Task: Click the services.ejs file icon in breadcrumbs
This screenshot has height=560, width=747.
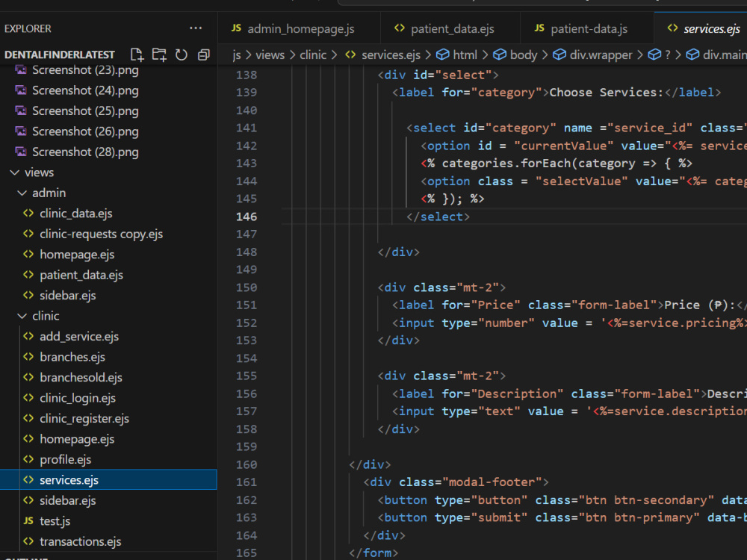Action: (x=350, y=55)
